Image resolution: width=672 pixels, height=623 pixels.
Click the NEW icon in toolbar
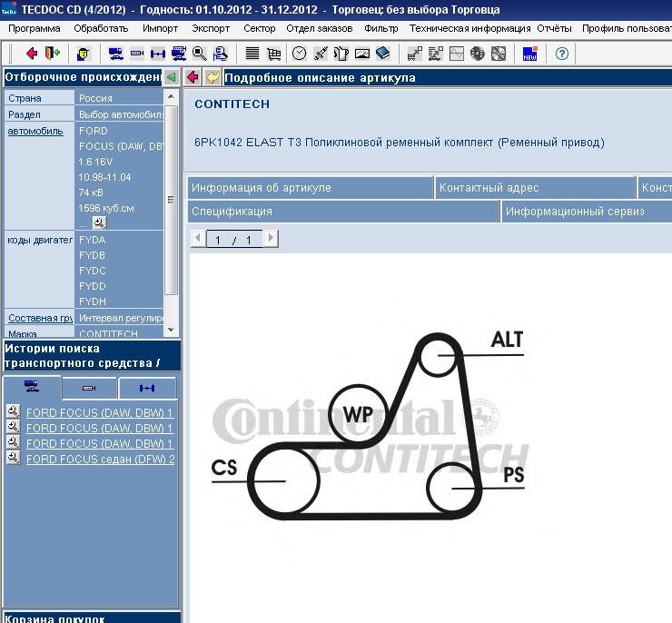point(530,54)
